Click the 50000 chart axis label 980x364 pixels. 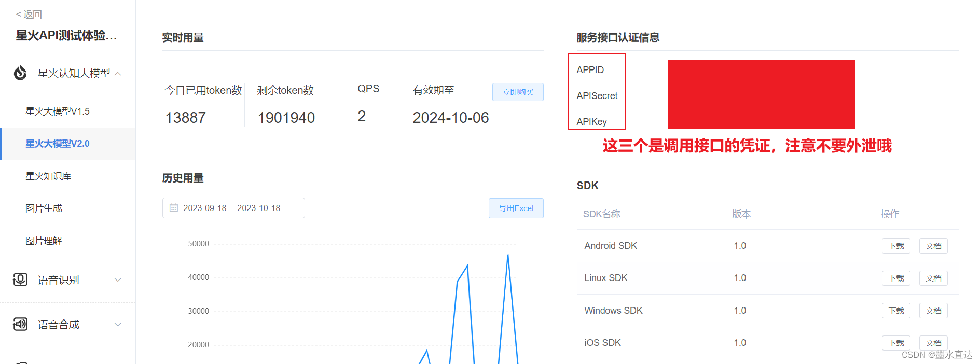(x=198, y=244)
